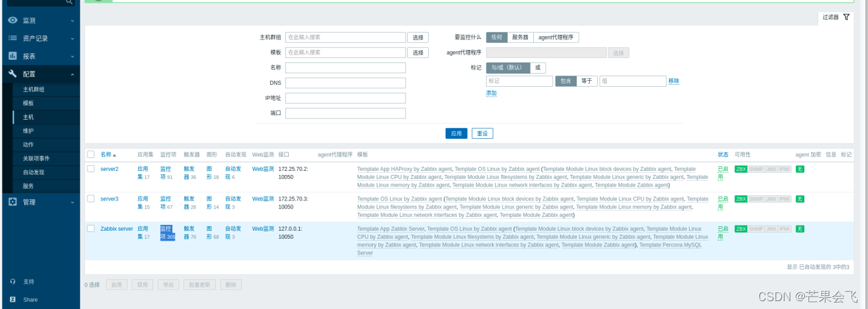Click the Share icon in sidebar
Image resolution: width=868 pixels, height=309 pixels.
12,299
